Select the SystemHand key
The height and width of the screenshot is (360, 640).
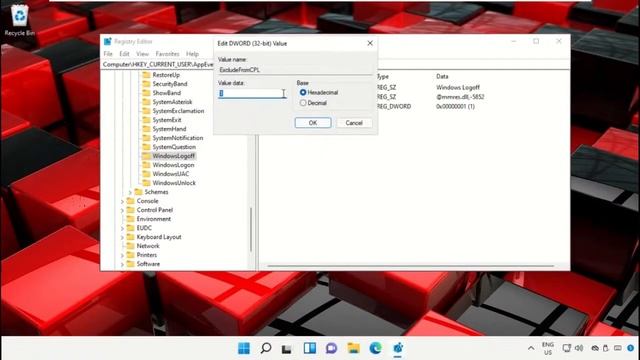pyautogui.click(x=169, y=129)
